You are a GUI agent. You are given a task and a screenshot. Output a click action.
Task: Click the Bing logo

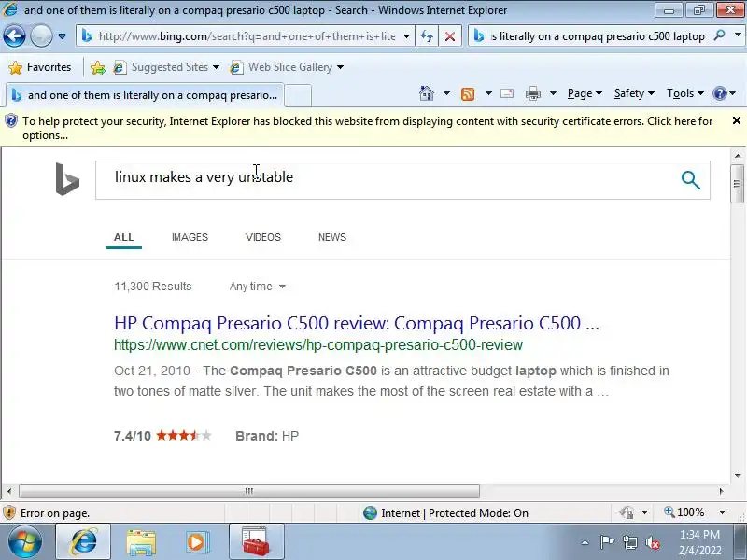pos(67,179)
